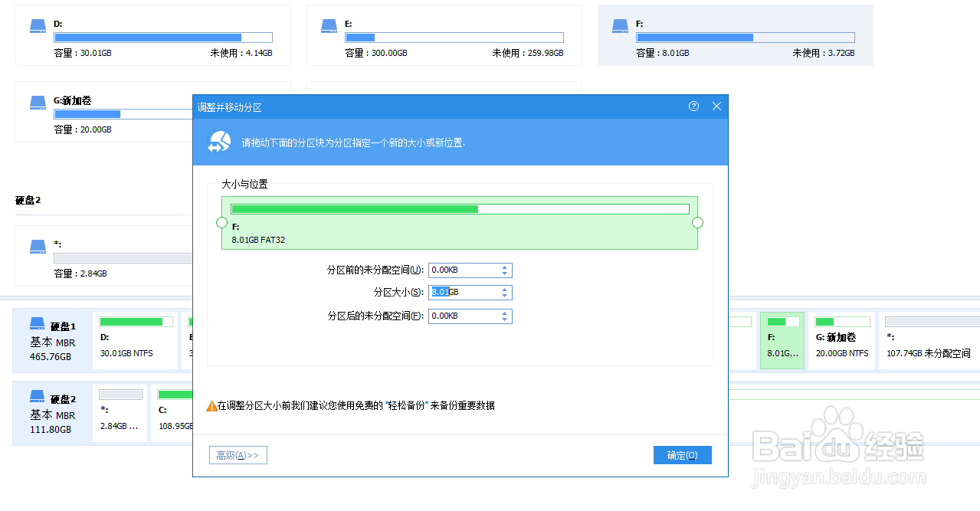Increase 分区大小 with the up stepper arrow
Image resolution: width=980 pixels, height=511 pixels.
click(x=504, y=289)
